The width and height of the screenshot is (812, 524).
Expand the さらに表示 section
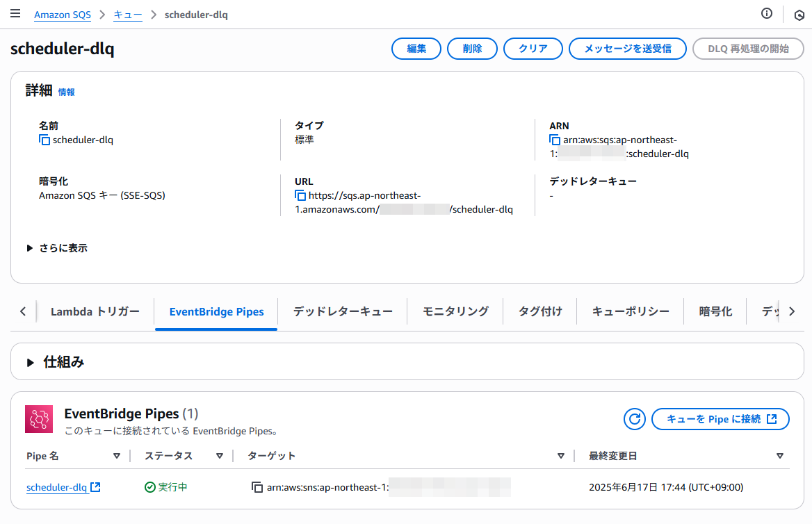pos(57,248)
